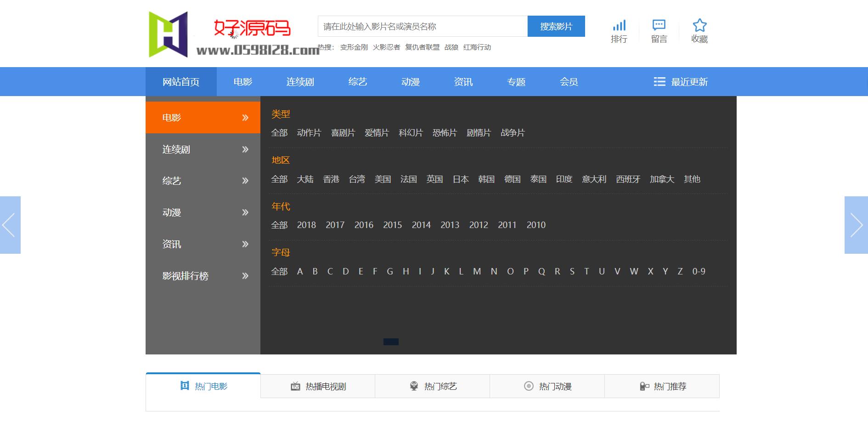
Task: Switch to the 热播电视剧 tab
Action: click(318, 386)
